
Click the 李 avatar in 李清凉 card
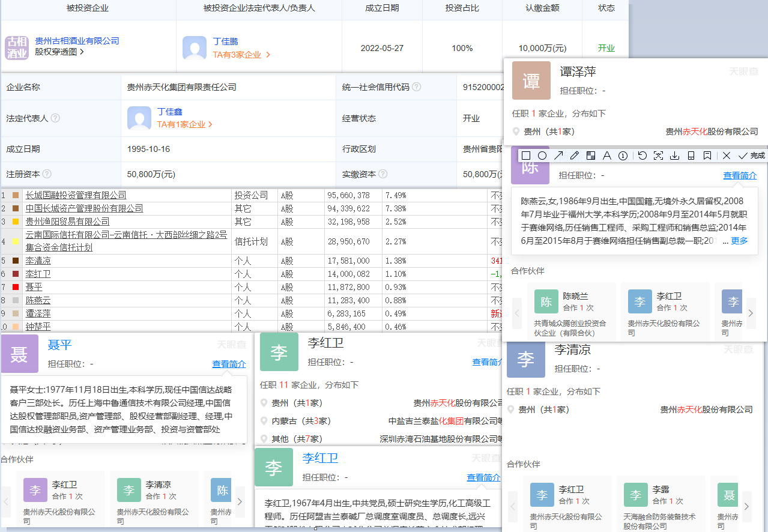pos(526,358)
